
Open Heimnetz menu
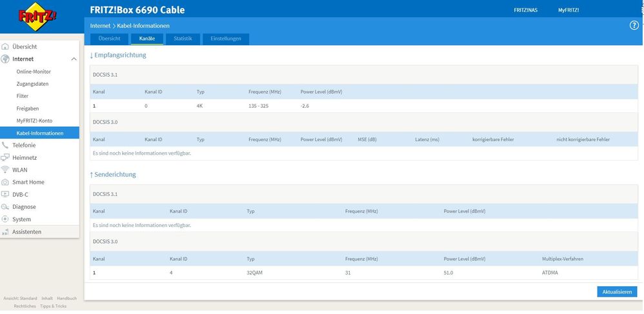pos(25,157)
